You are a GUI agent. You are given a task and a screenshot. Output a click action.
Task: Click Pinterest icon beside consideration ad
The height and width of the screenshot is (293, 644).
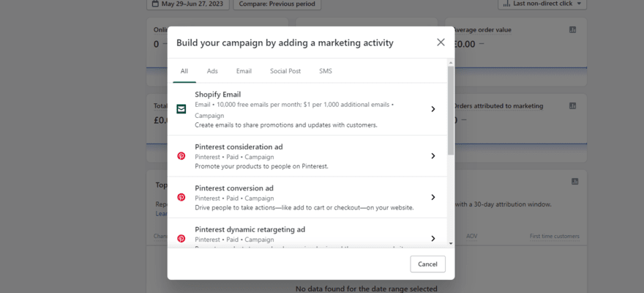coord(181,156)
